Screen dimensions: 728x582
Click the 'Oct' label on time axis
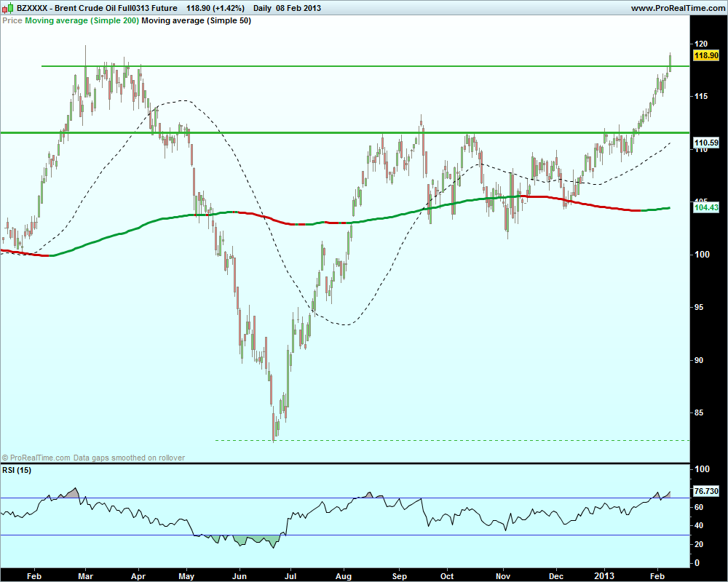[x=447, y=576]
